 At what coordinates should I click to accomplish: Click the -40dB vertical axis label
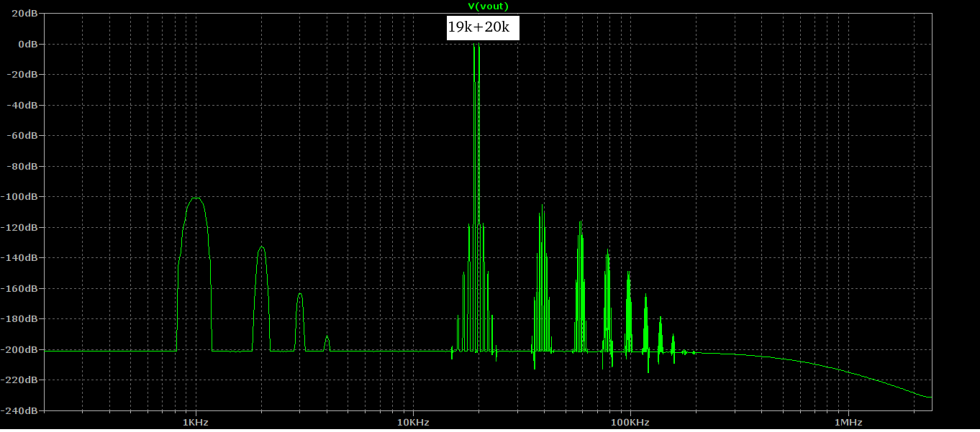pos(23,105)
